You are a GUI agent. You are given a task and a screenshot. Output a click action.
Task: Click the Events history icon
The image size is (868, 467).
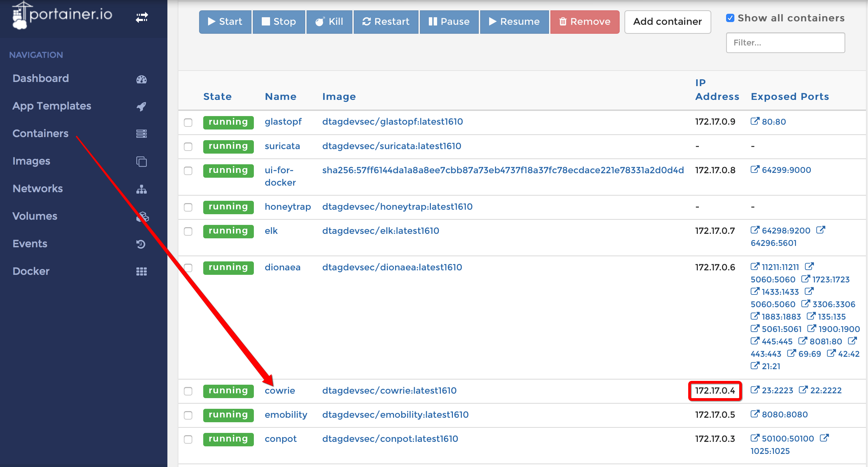click(141, 244)
